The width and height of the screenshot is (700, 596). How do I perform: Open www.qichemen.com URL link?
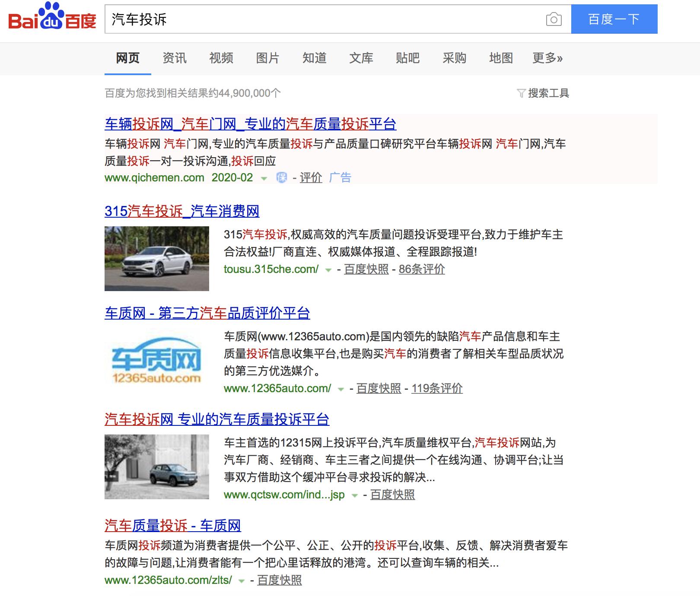click(154, 178)
